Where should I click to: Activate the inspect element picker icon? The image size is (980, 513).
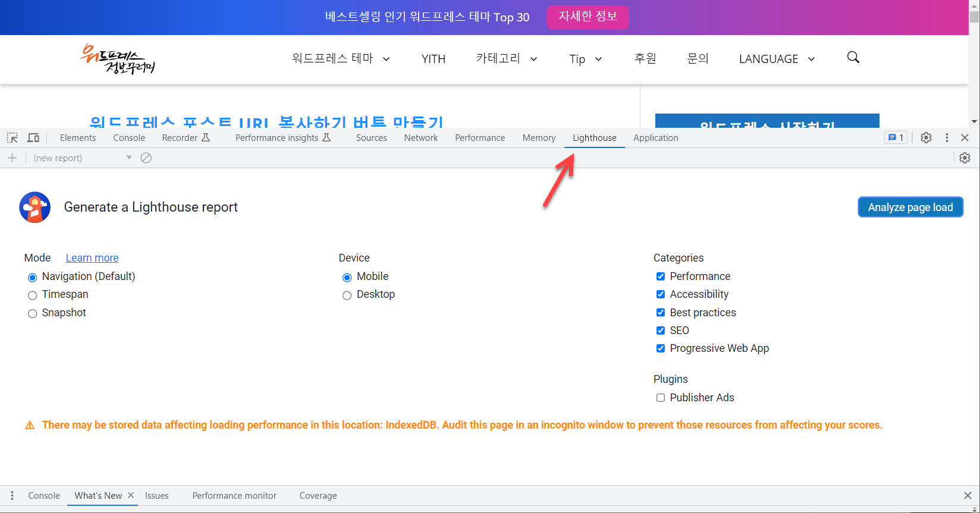click(12, 138)
